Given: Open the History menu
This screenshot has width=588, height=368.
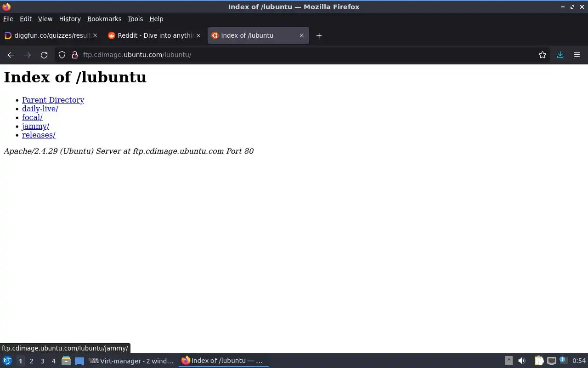Looking at the screenshot, I should [x=70, y=19].
